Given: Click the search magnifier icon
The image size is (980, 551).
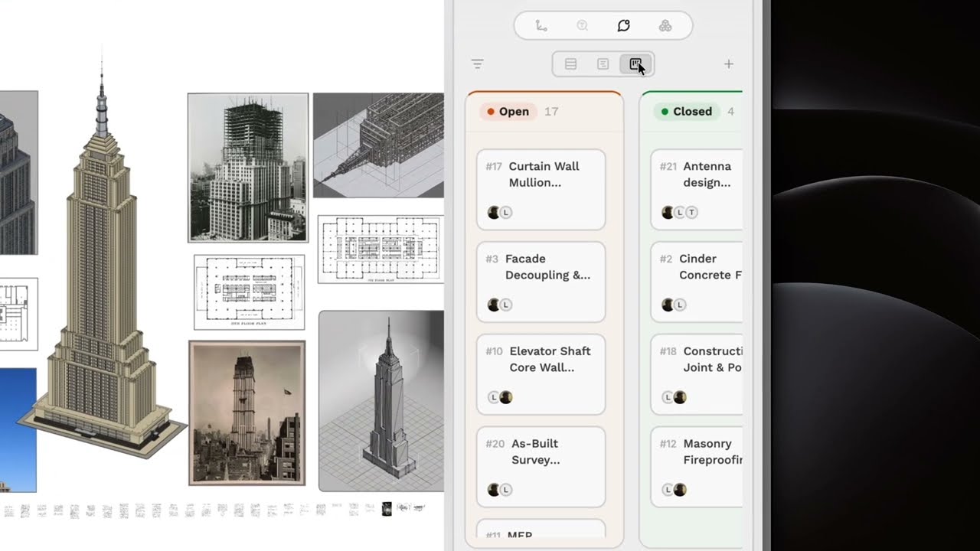Looking at the screenshot, I should click(582, 25).
